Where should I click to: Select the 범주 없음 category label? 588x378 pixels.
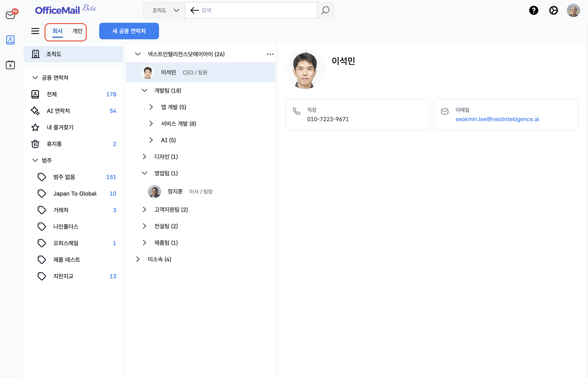tap(64, 177)
